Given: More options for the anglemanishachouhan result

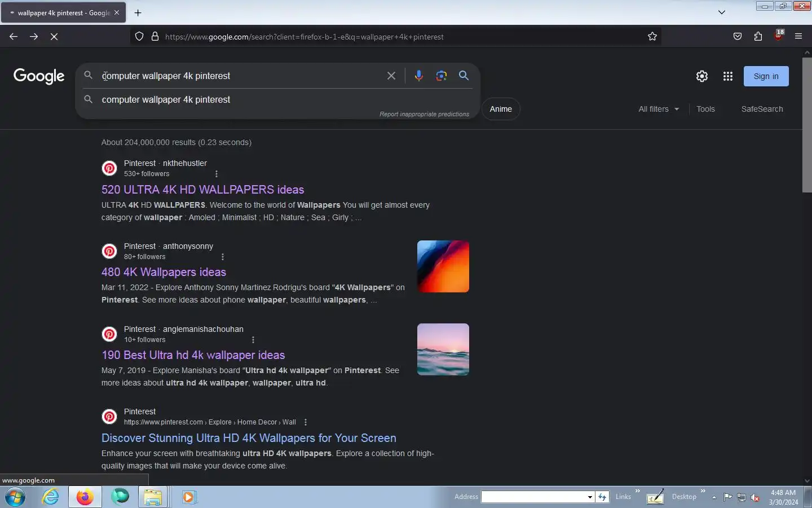Looking at the screenshot, I should 253,340.
